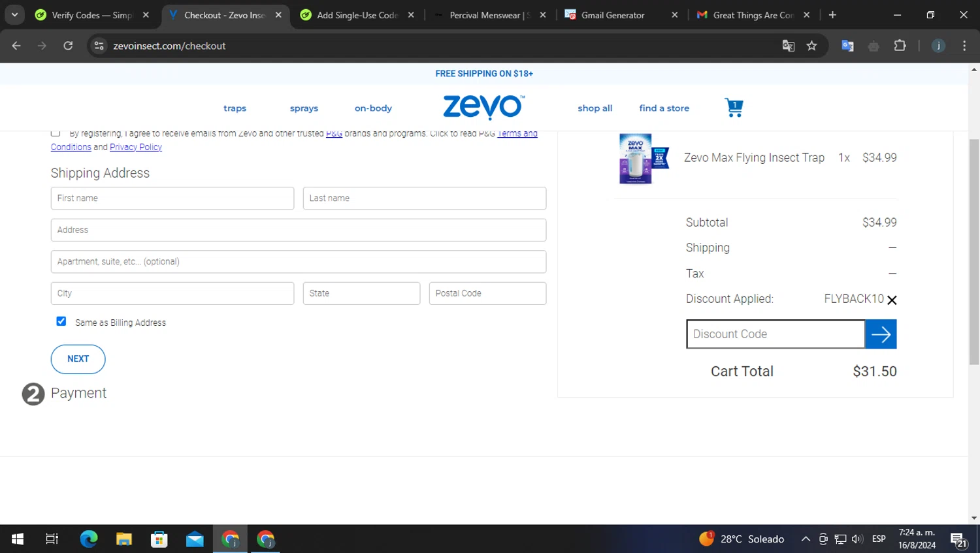The image size is (980, 553).
Task: Focus the Address field
Action: [299, 230]
